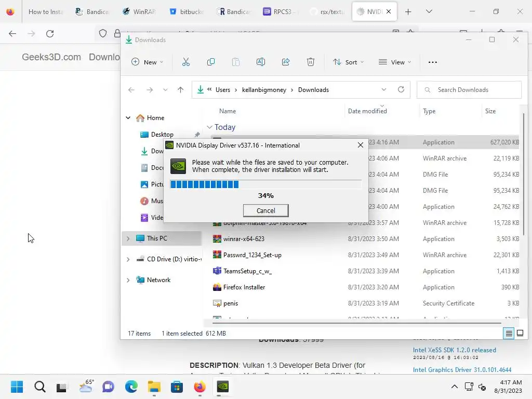The width and height of the screenshot is (532, 399).
Task: Close the NVIDIA Display Driver dialog
Action: [361, 145]
